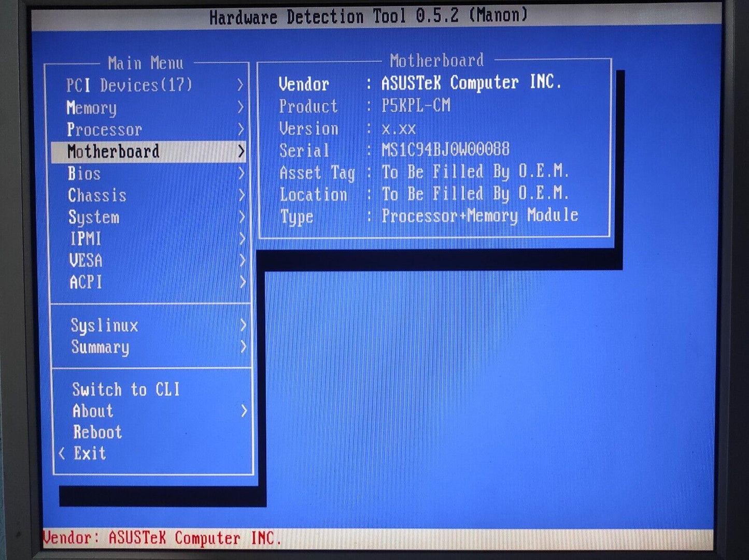Click the Vendor row in Motherboard panel
The image size is (749, 560).
pos(420,83)
